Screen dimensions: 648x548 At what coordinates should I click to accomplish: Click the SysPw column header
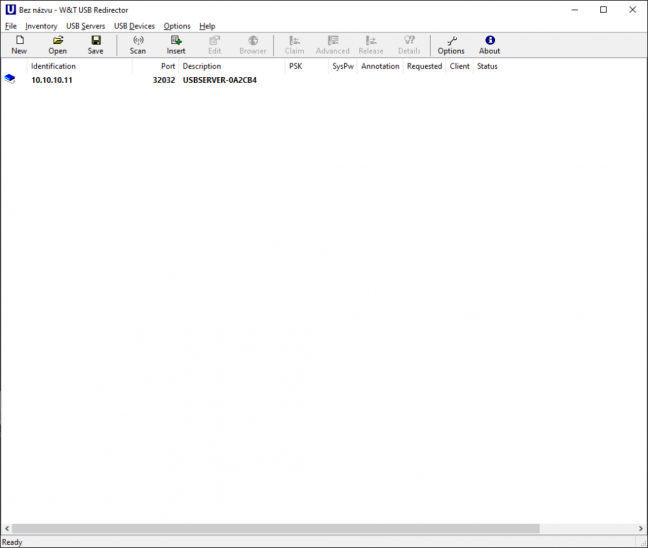(x=343, y=66)
